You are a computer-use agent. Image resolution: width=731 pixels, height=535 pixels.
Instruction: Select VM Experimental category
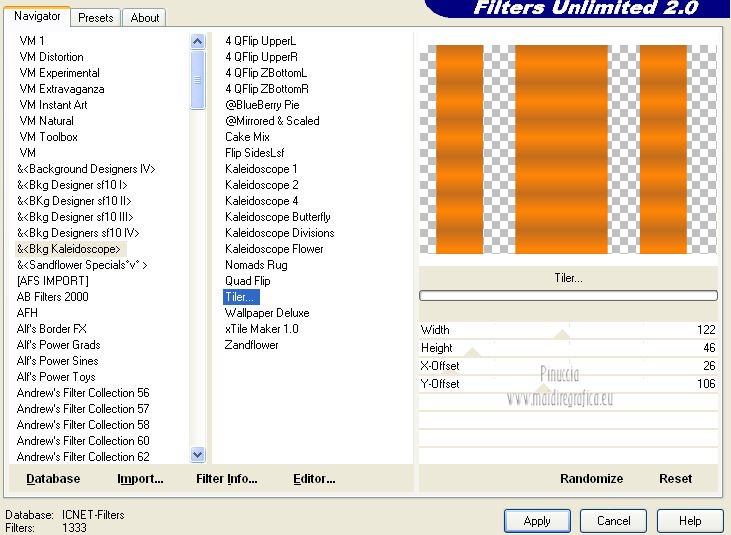(59, 73)
